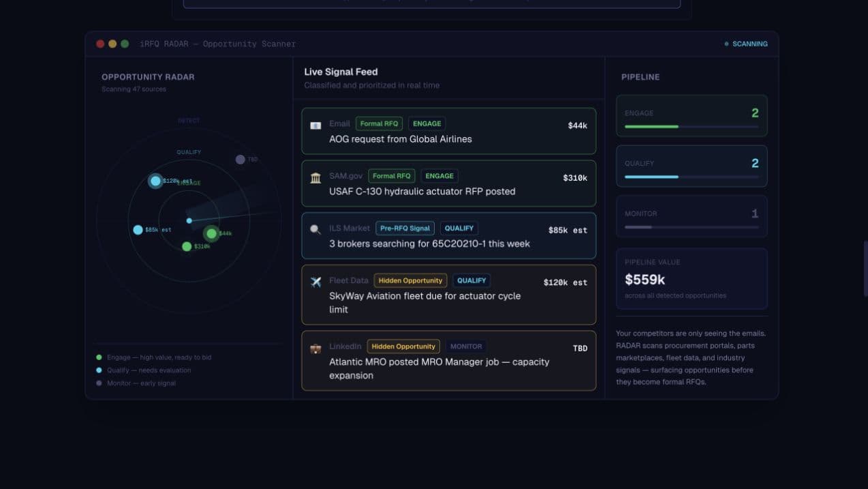Viewport: 868px width, 489px height.
Task: Click the Engage count 2 in the Pipeline
Action: (755, 113)
